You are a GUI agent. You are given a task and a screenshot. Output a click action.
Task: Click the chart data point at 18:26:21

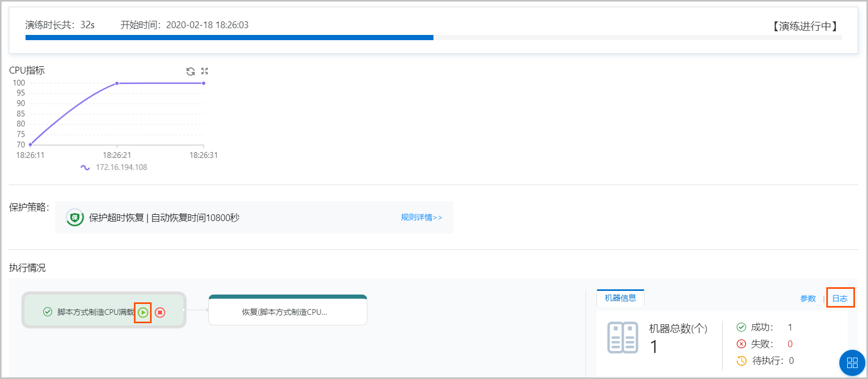pos(117,83)
